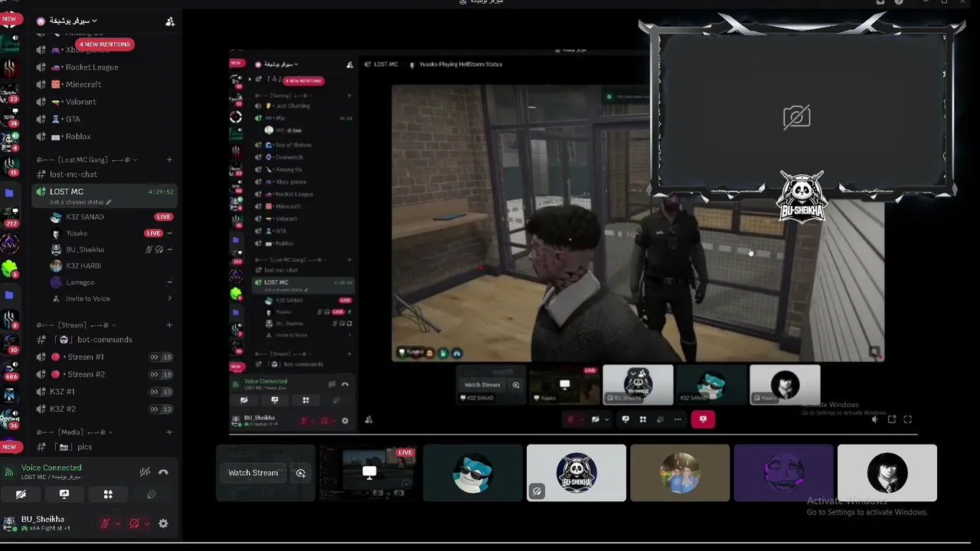Join the GTA voice channel
980x551 pixels.
pyautogui.click(x=104, y=119)
